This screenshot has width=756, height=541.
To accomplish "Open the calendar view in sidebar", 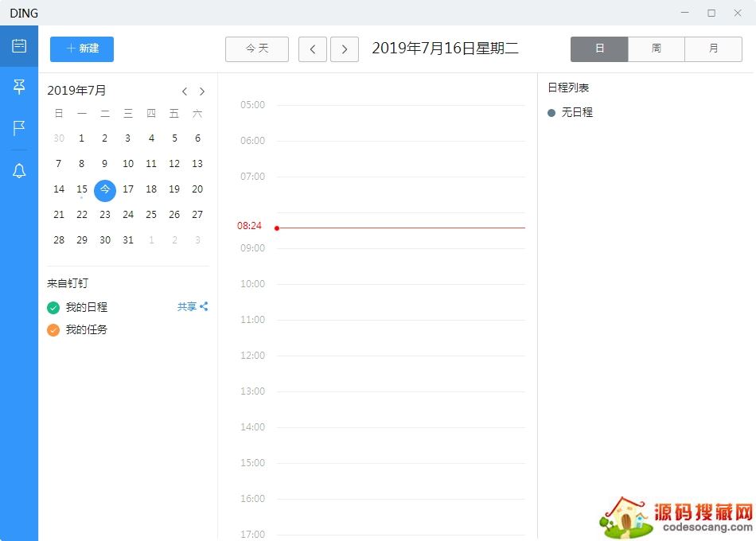I will click(19, 45).
